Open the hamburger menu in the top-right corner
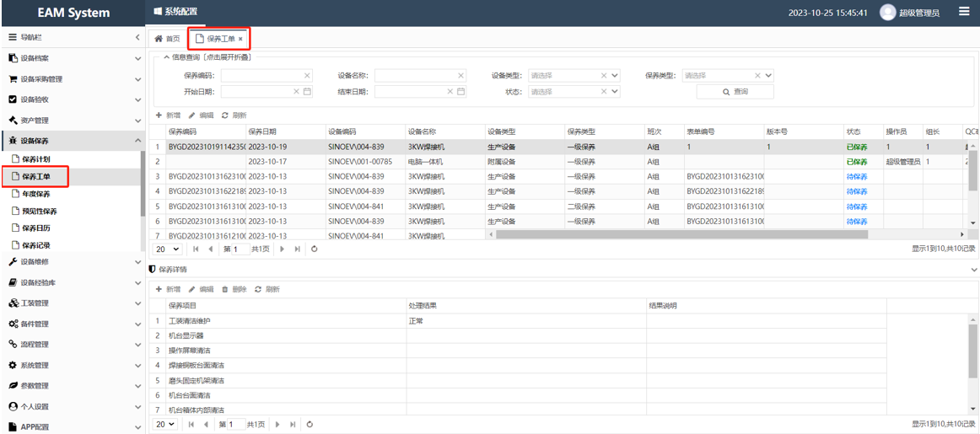The width and height of the screenshot is (980, 434). click(964, 12)
